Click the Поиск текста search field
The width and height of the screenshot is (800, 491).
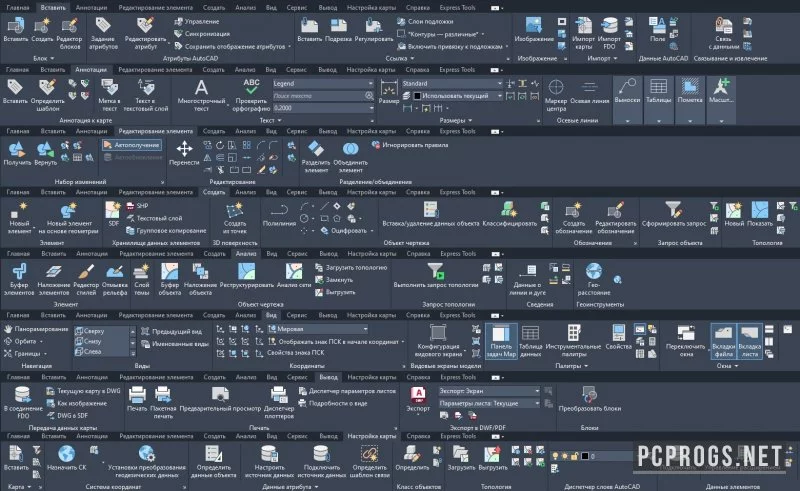tap(322, 95)
